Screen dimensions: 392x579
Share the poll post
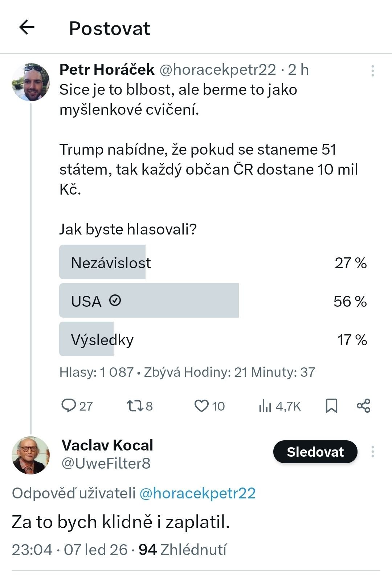[x=363, y=405]
